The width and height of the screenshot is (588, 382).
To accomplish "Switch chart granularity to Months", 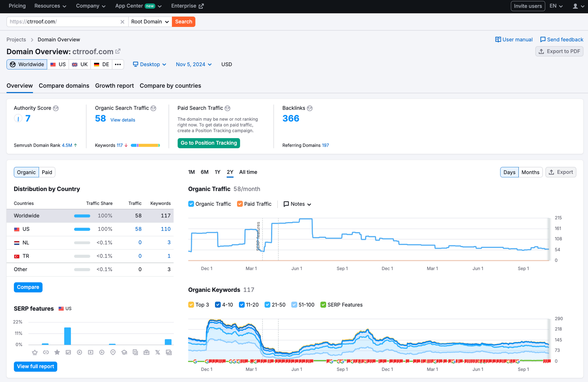I will 530,172.
